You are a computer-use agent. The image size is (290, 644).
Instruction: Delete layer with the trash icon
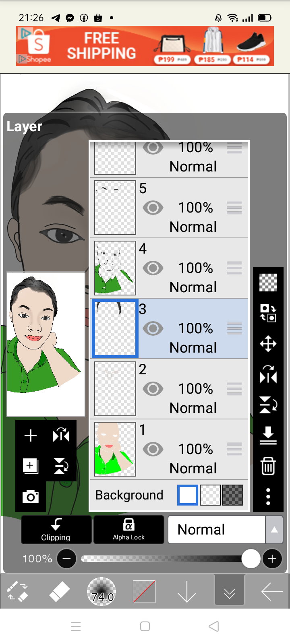point(268,466)
